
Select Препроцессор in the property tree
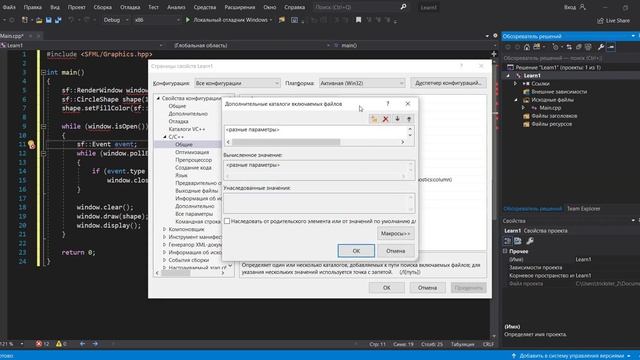tap(193, 160)
